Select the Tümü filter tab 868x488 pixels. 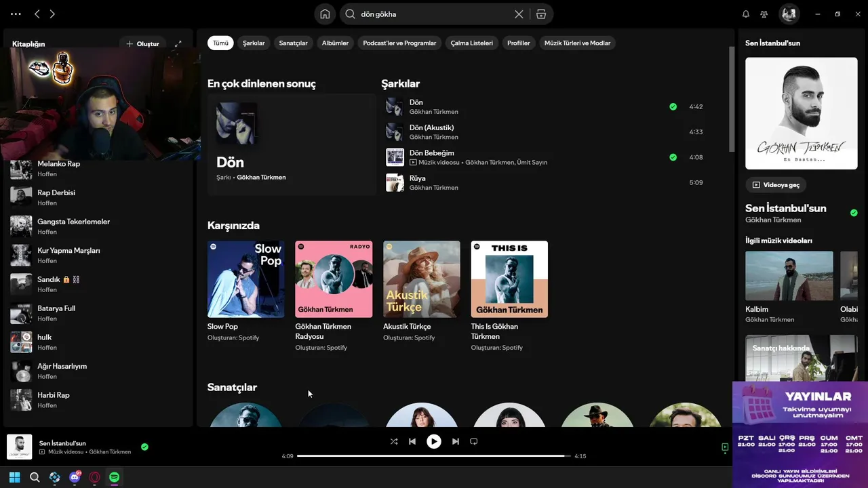[x=220, y=43]
